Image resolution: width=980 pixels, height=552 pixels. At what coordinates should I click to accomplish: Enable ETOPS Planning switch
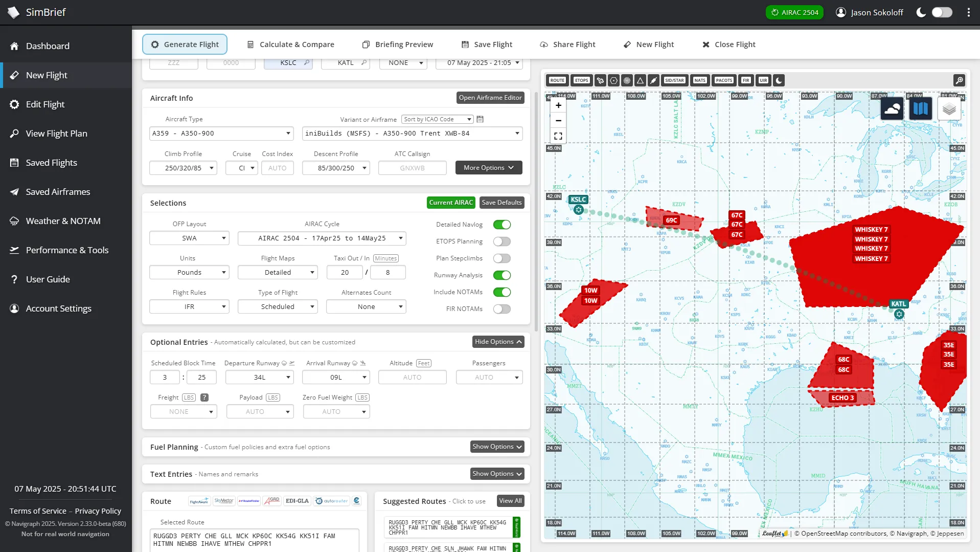tap(502, 241)
